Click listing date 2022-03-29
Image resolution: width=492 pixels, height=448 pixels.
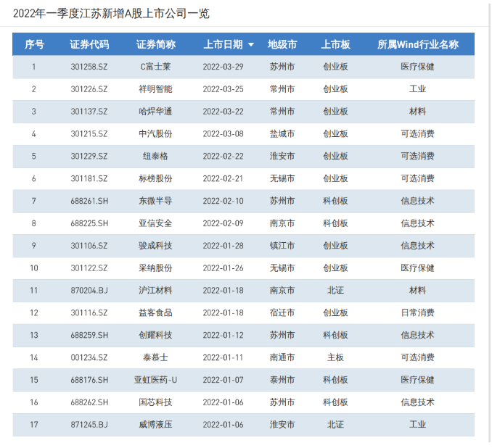[x=223, y=67]
